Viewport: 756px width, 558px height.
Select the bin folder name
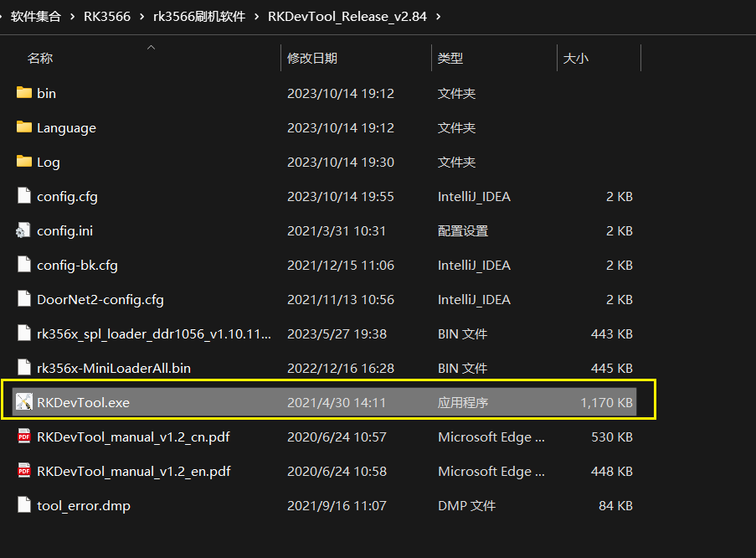click(46, 93)
